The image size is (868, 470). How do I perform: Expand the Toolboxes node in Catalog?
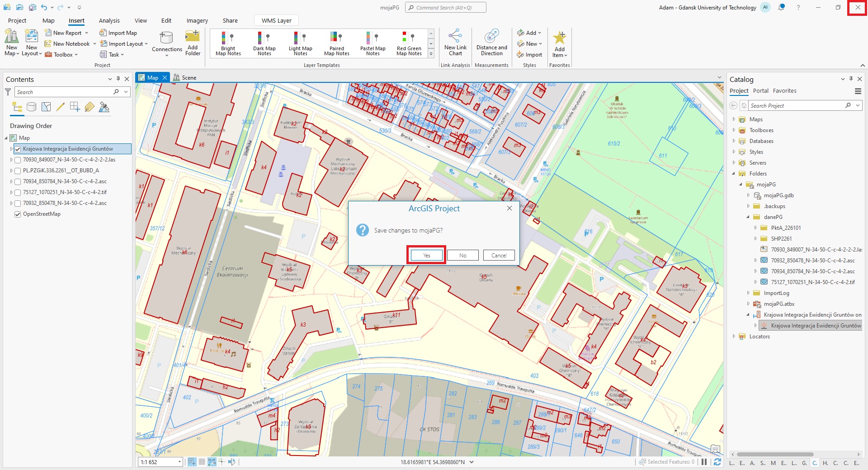pos(734,130)
